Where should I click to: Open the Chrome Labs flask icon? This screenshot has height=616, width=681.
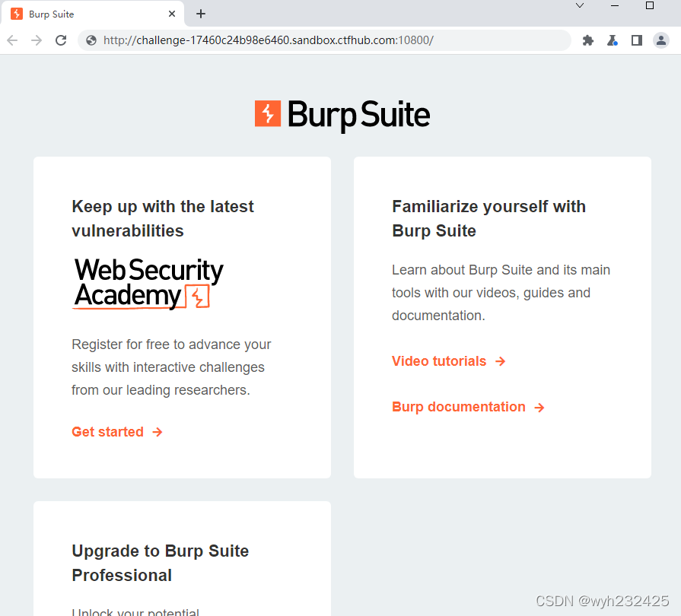pyautogui.click(x=613, y=40)
